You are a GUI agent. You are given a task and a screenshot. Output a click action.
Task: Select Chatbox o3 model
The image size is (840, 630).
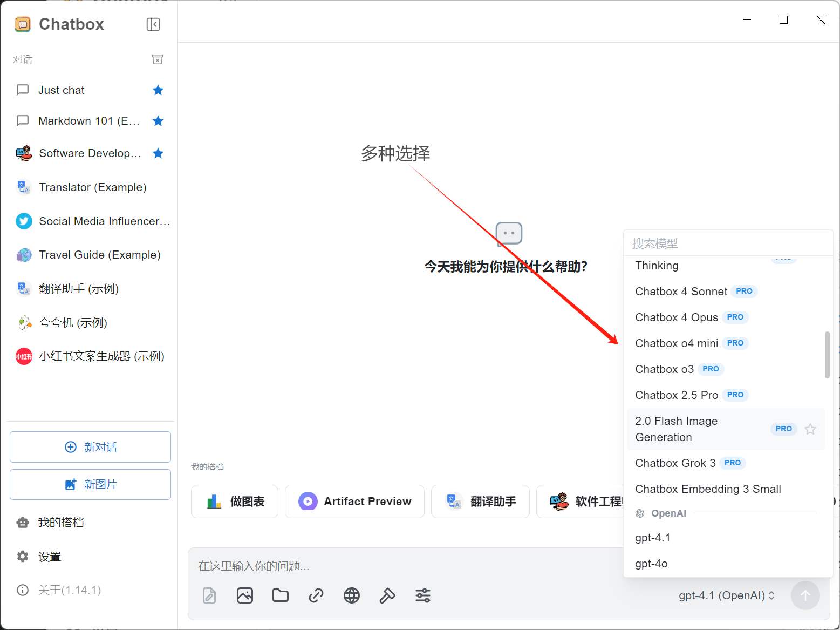[x=726, y=369]
